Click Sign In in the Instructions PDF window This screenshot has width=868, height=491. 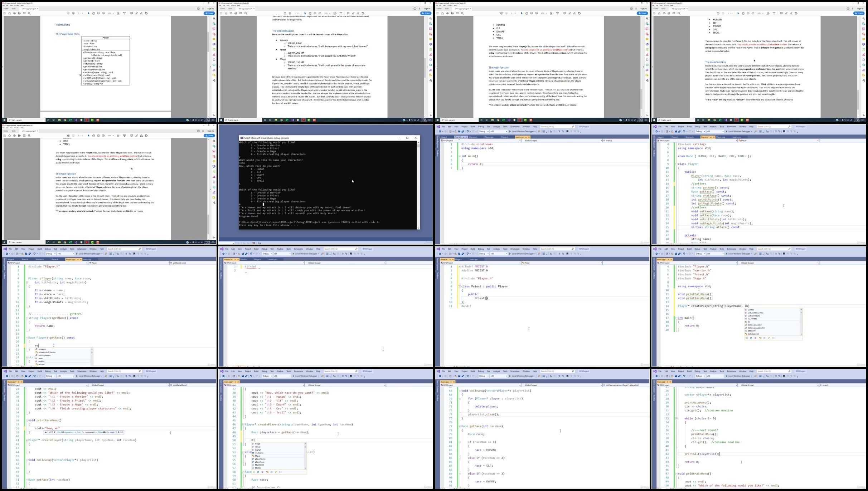point(210,9)
